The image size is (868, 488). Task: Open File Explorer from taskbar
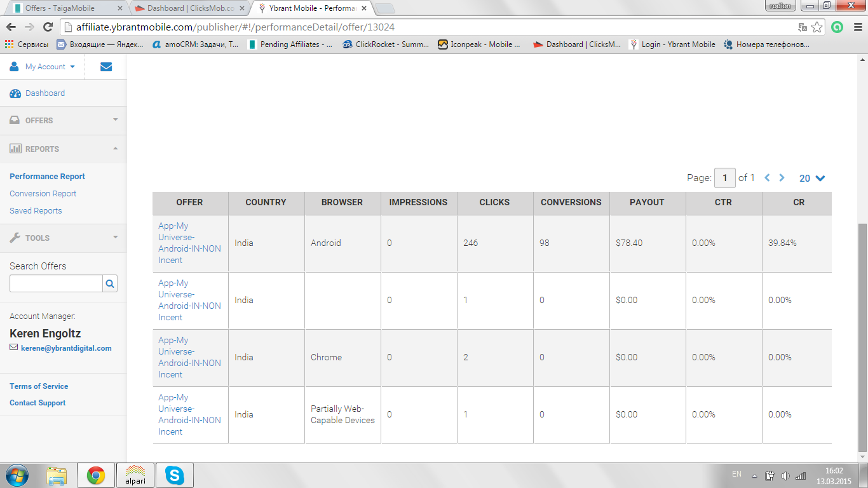57,475
